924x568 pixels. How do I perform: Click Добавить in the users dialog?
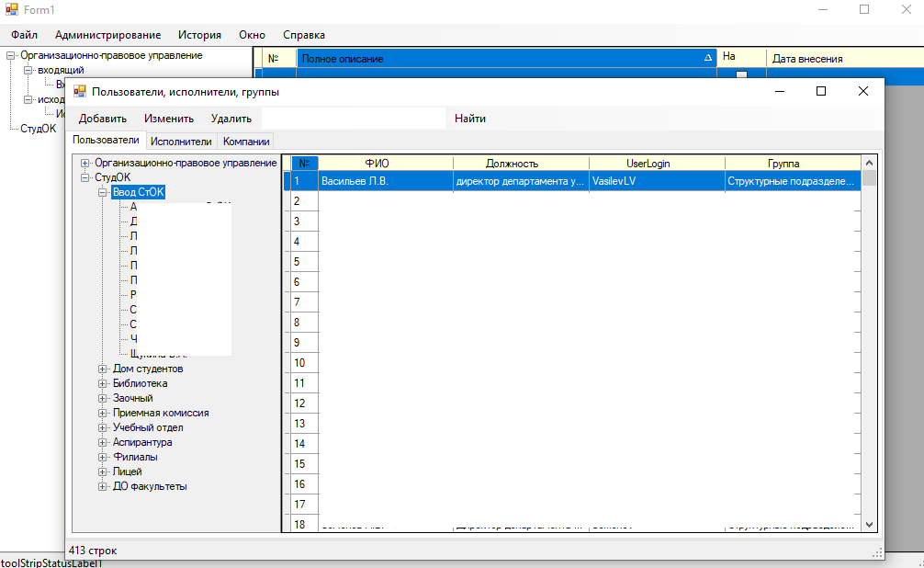103,119
